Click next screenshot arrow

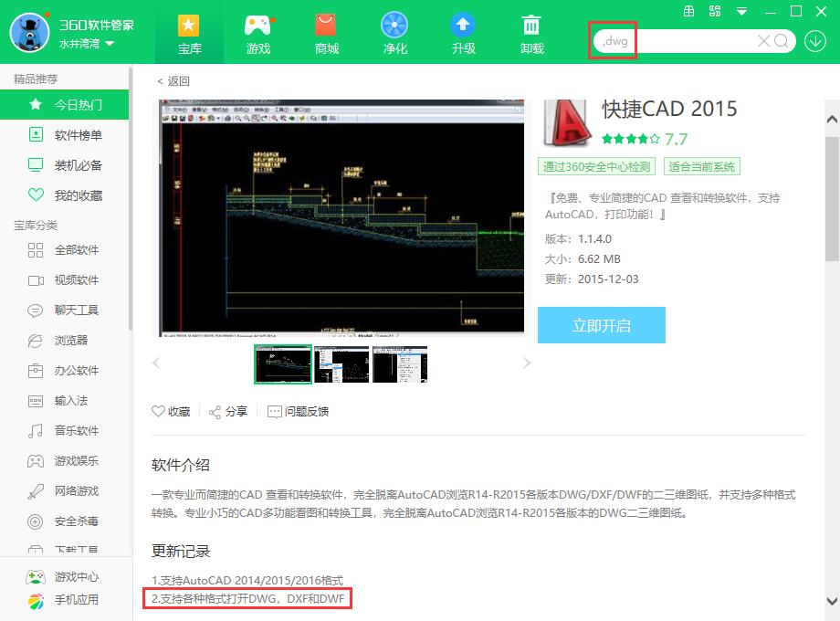527,363
